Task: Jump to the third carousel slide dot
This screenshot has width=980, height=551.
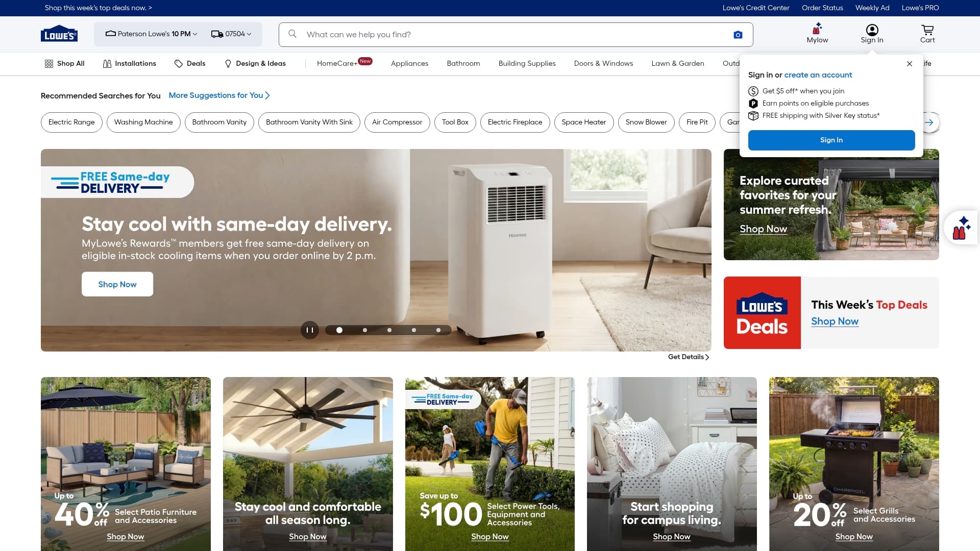Action: click(389, 330)
